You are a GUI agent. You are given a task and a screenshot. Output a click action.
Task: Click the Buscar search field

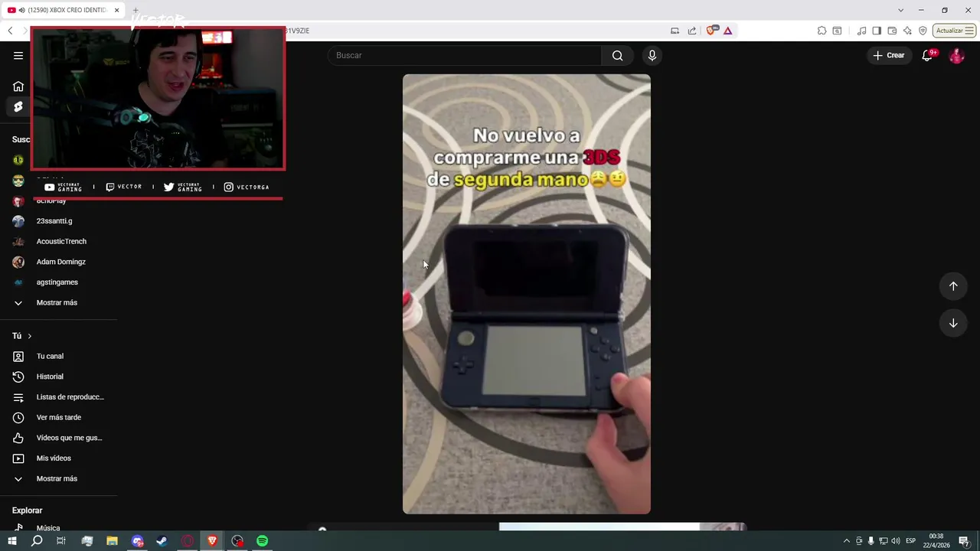(465, 55)
